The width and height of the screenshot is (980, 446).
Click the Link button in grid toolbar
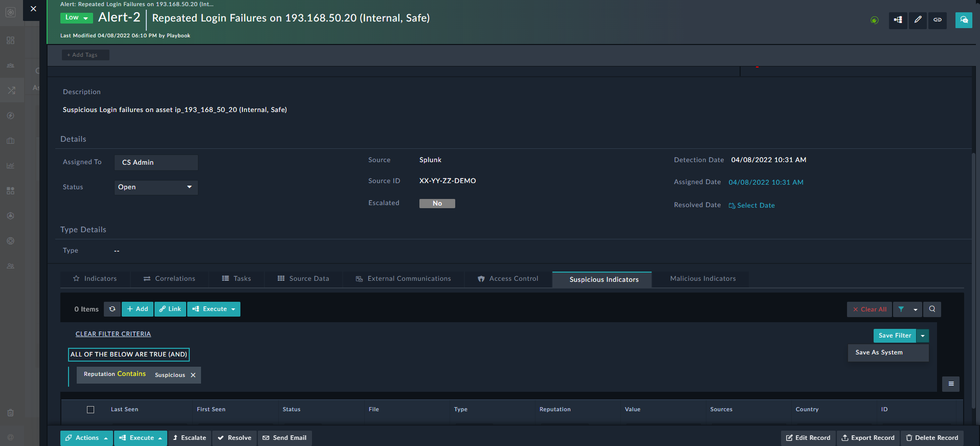[x=170, y=309]
